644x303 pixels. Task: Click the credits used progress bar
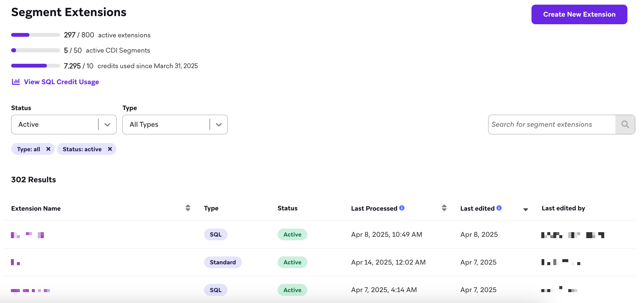click(35, 66)
